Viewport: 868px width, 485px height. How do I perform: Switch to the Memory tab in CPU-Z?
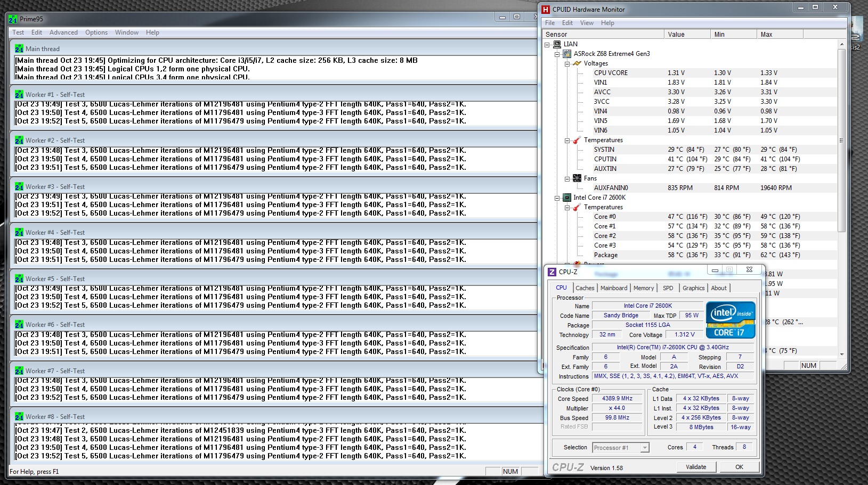click(x=644, y=288)
